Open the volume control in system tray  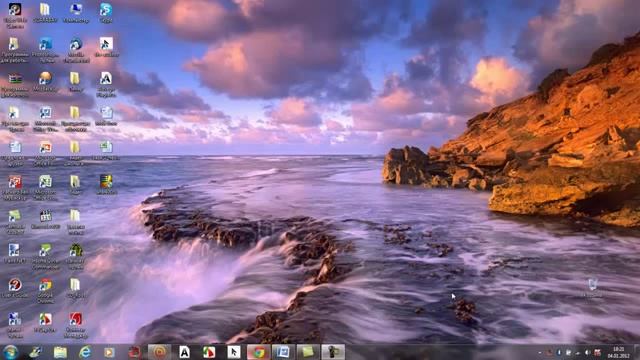587,353
